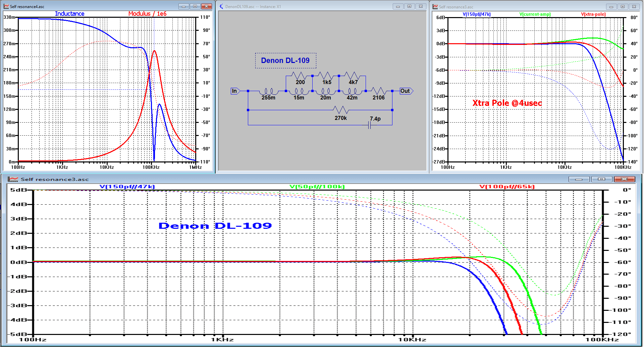The image size is (644, 347).
Task: Click the 6dB axis label in top-right plot
Action: (x=440, y=17)
